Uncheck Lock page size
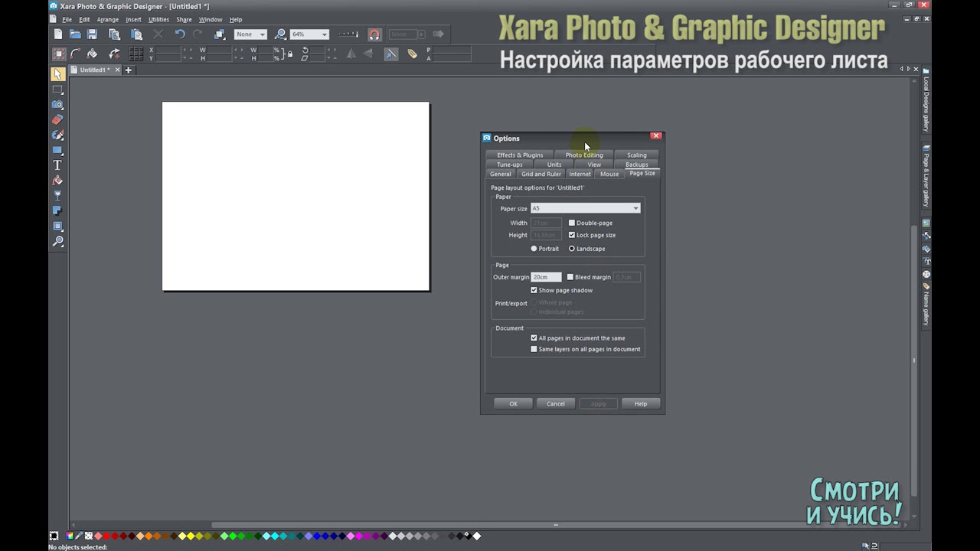 coord(571,235)
